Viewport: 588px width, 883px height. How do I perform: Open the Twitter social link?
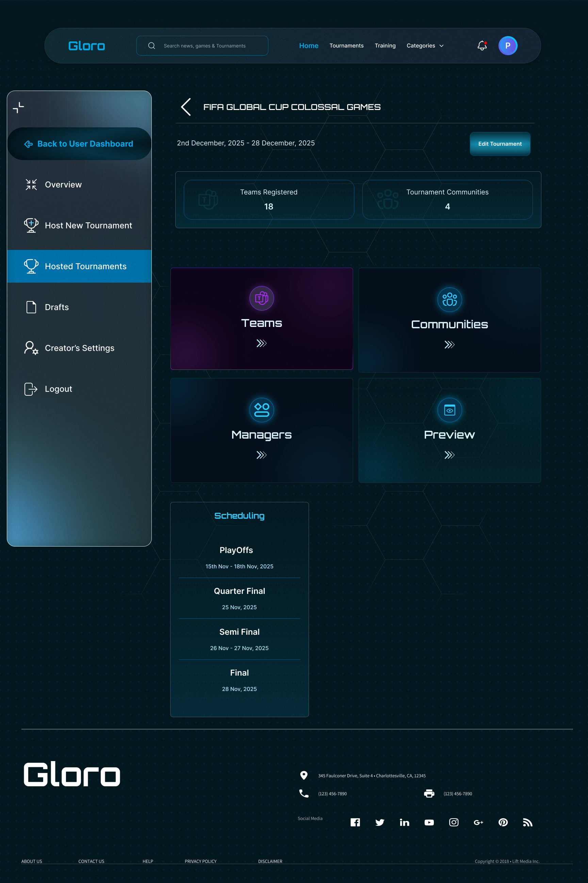pos(380,822)
